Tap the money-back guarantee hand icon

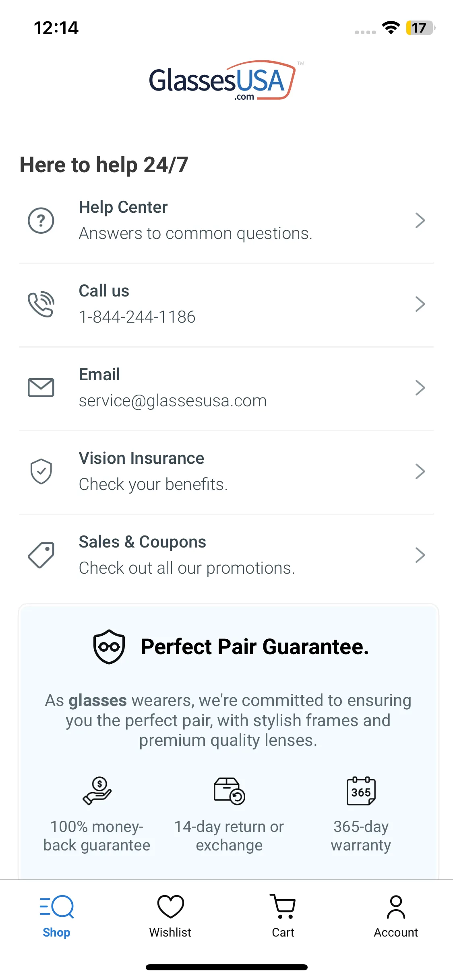[x=97, y=791]
